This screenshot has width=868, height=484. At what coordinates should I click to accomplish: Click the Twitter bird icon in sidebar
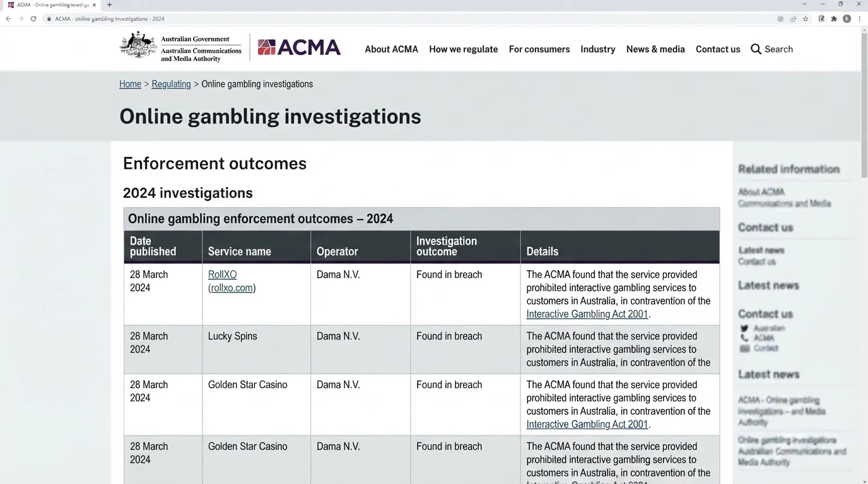744,328
